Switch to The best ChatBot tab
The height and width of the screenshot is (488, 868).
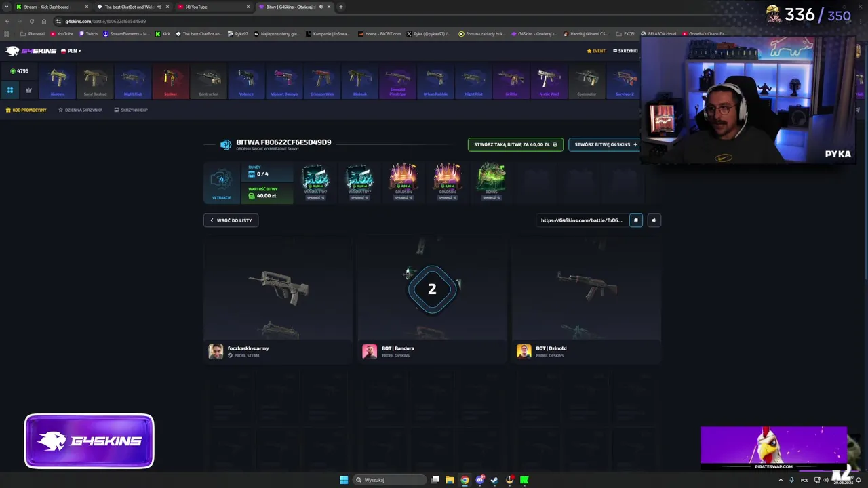pyautogui.click(x=132, y=7)
